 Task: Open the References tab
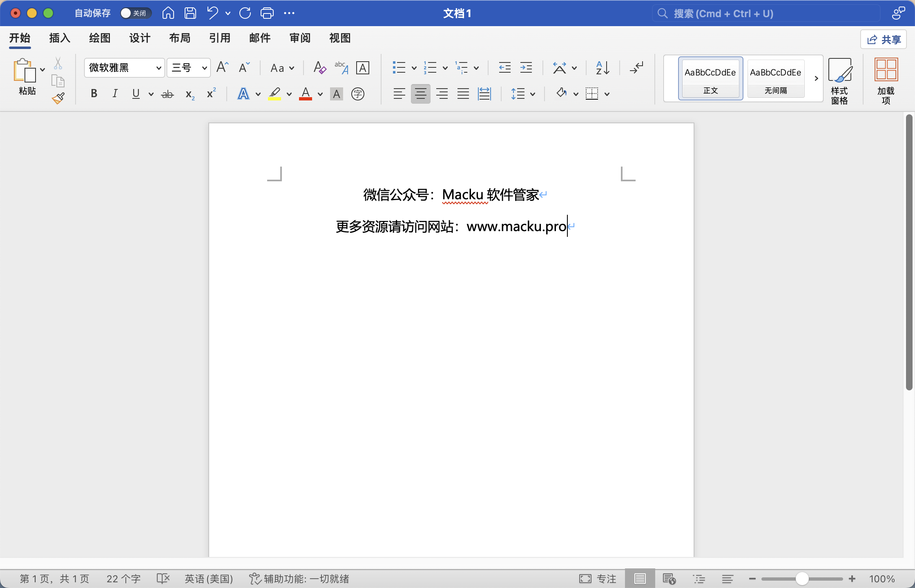[220, 38]
